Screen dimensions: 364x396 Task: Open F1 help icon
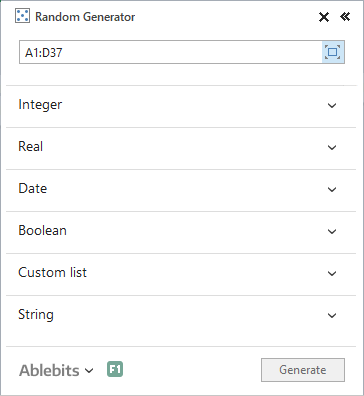click(115, 369)
